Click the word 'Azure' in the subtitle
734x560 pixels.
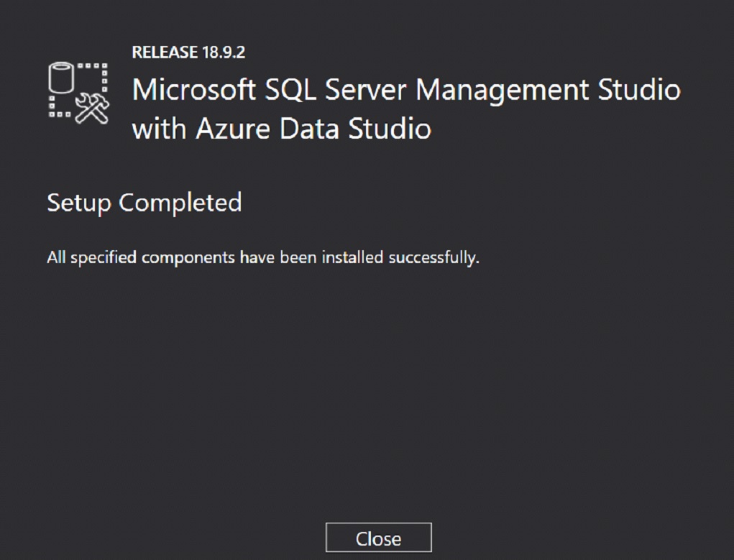(233, 128)
